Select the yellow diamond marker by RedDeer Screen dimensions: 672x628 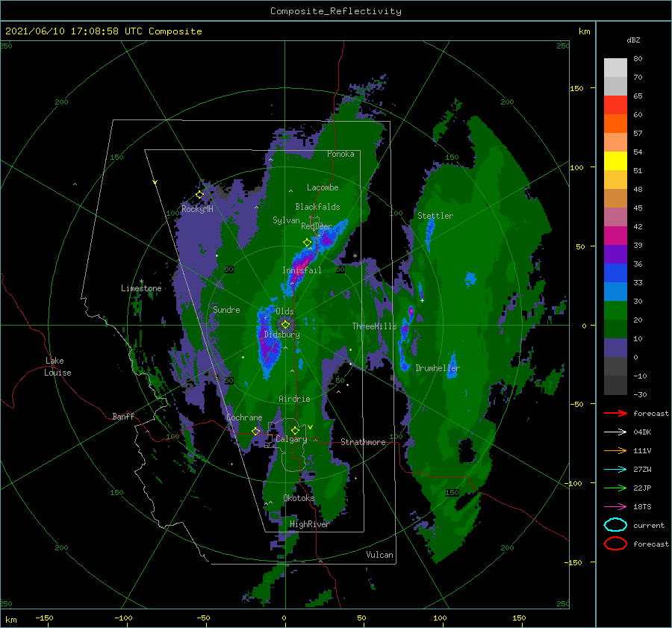(x=308, y=243)
